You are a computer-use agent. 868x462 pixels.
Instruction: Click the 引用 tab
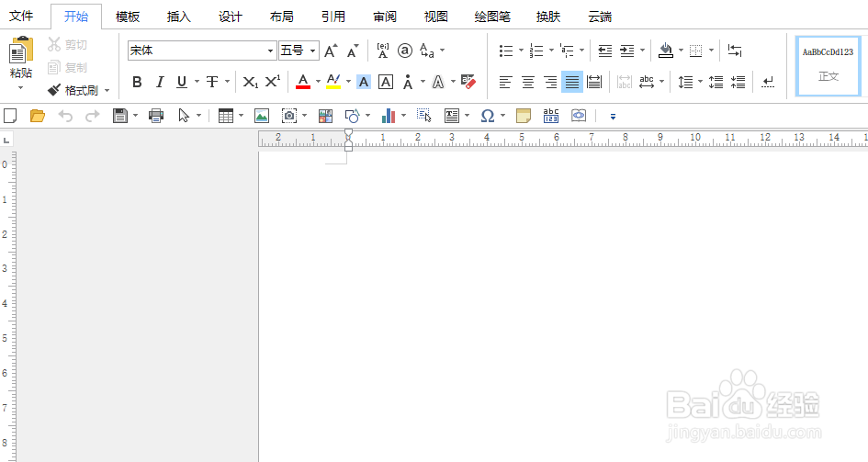333,17
